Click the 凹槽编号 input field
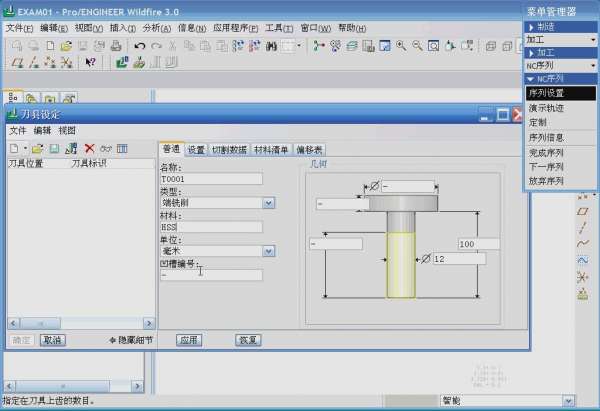 [211, 275]
